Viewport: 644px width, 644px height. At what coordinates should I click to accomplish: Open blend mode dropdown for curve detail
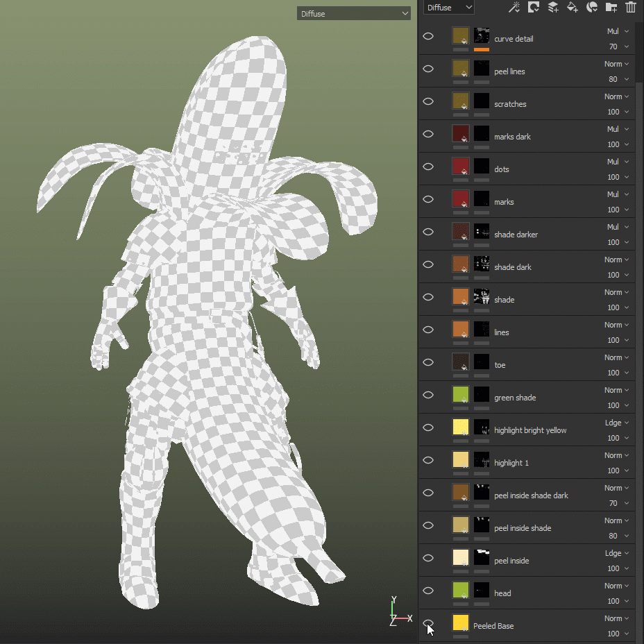pos(617,31)
